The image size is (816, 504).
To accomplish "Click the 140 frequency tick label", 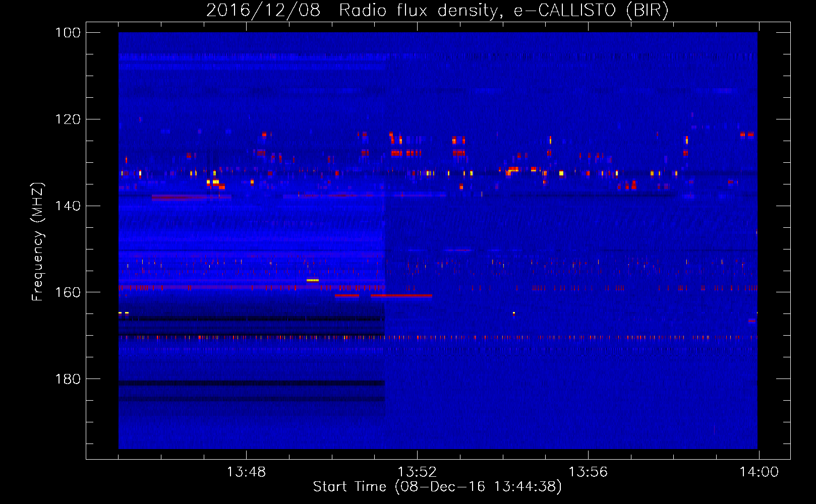I will coord(68,206).
